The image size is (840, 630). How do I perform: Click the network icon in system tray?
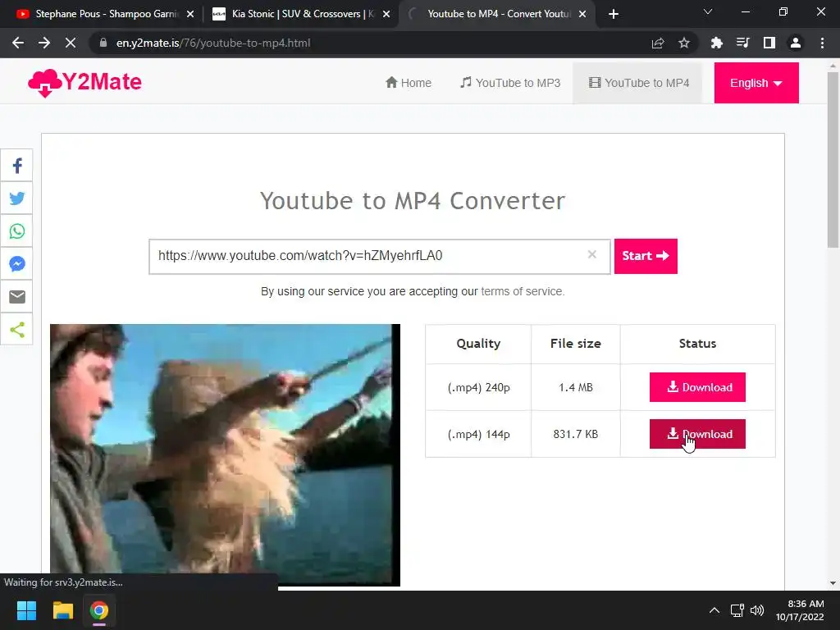(x=737, y=610)
